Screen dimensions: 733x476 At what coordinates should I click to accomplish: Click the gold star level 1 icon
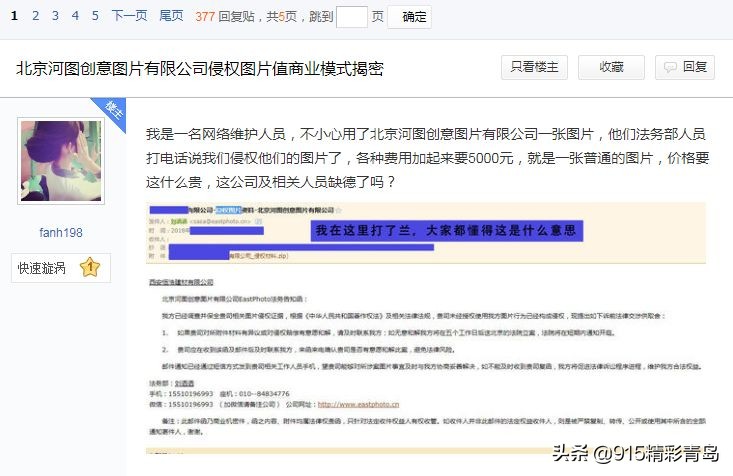tap(90, 267)
